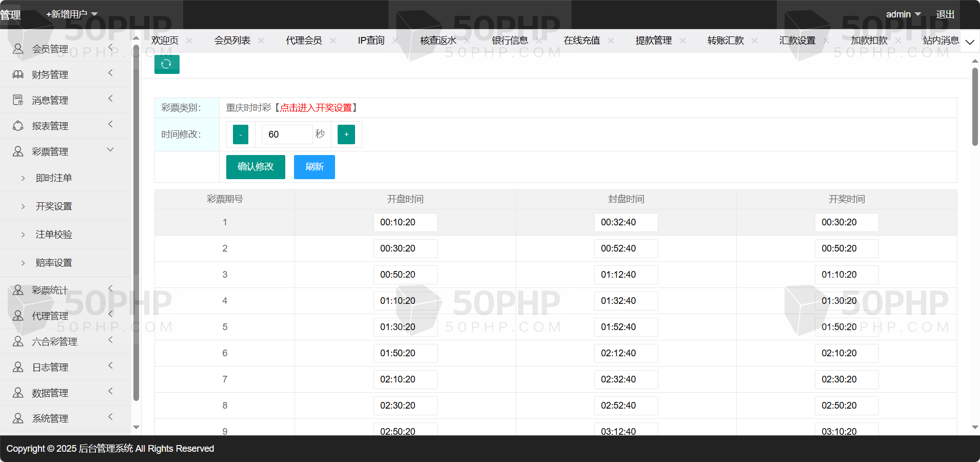
Task: Open the admin user dropdown
Action: tap(903, 14)
